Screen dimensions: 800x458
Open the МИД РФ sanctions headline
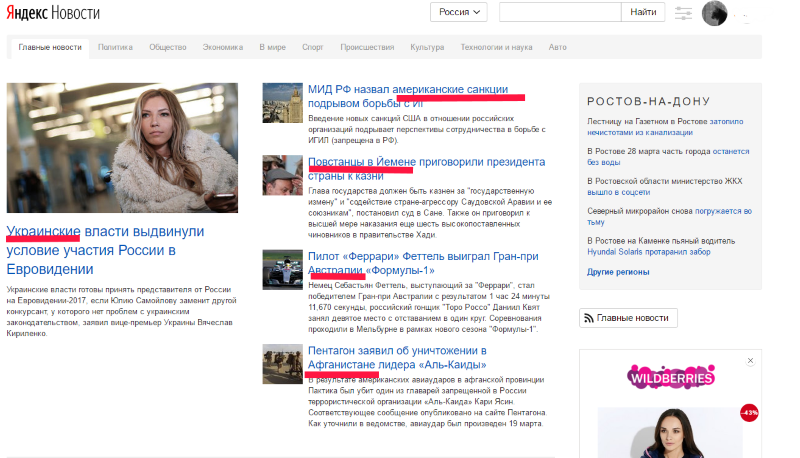[408, 96]
